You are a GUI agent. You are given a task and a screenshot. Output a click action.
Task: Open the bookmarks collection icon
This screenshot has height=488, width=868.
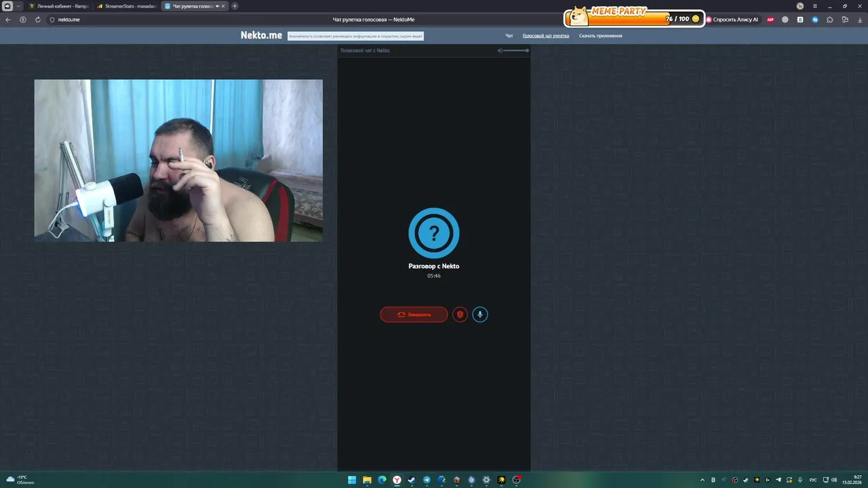coord(845,20)
